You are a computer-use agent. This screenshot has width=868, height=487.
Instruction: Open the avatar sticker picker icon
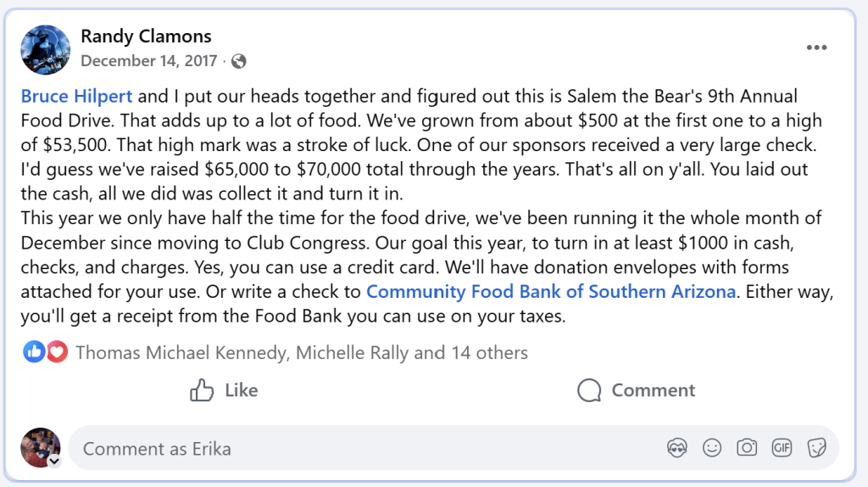(x=677, y=448)
